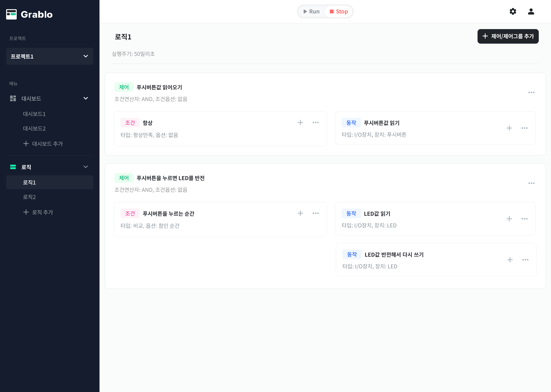Image resolution: width=551 pixels, height=392 pixels.
Task: Click 푸시버튼값 읽기 action title
Action: [382, 123]
